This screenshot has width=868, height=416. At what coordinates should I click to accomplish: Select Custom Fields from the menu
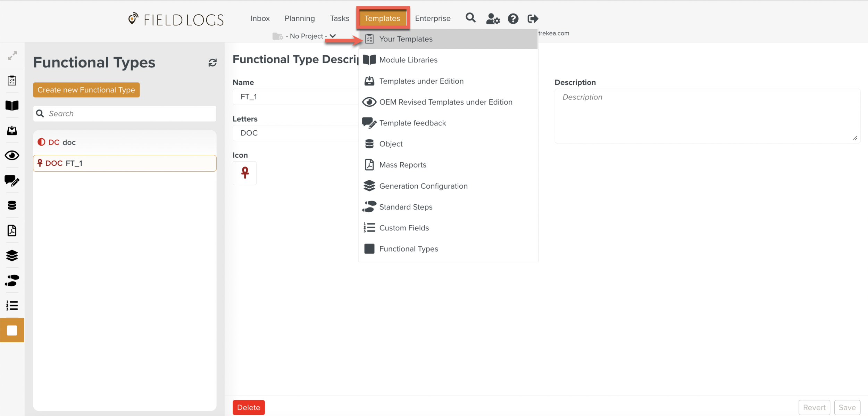tap(404, 228)
